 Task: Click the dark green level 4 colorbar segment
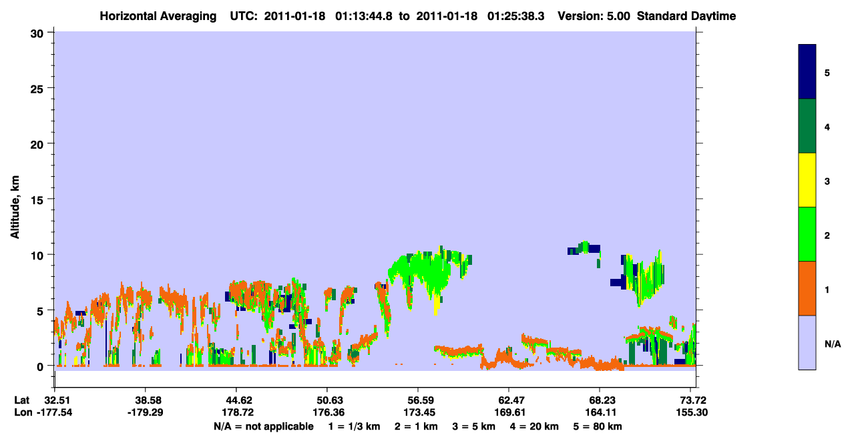[x=807, y=126]
